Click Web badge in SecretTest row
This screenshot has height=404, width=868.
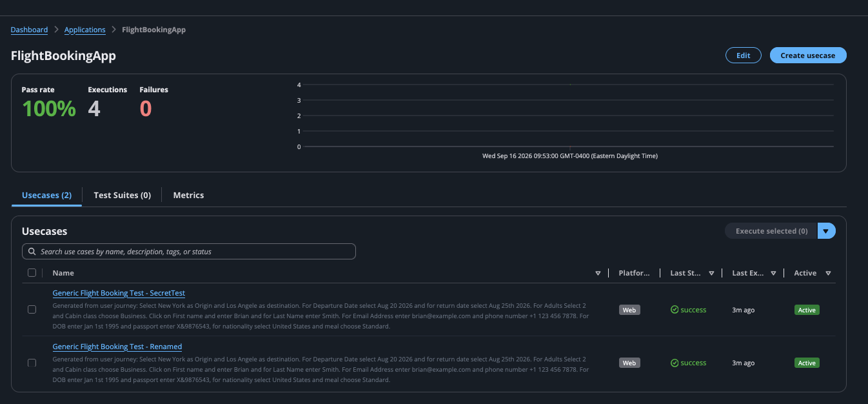click(x=629, y=310)
